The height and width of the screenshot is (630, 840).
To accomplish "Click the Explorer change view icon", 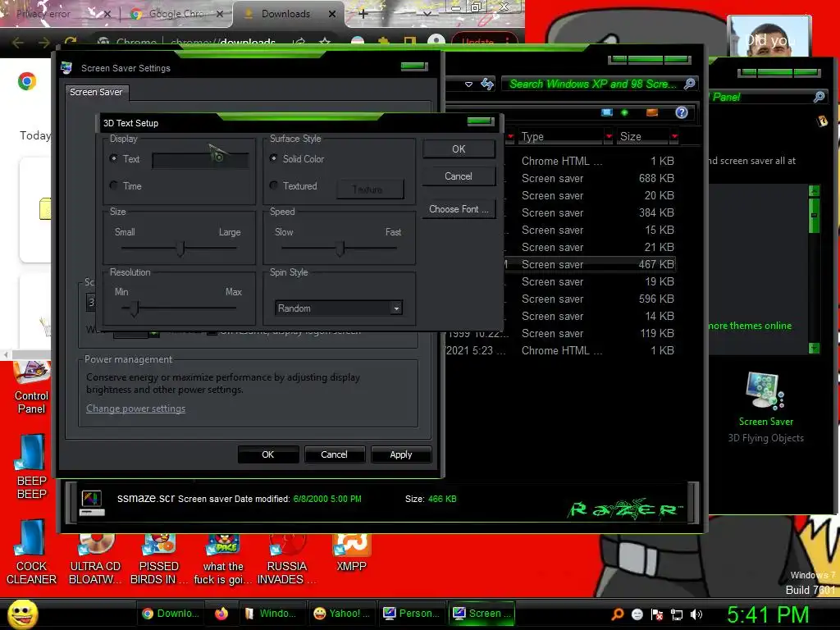I will coord(607,112).
